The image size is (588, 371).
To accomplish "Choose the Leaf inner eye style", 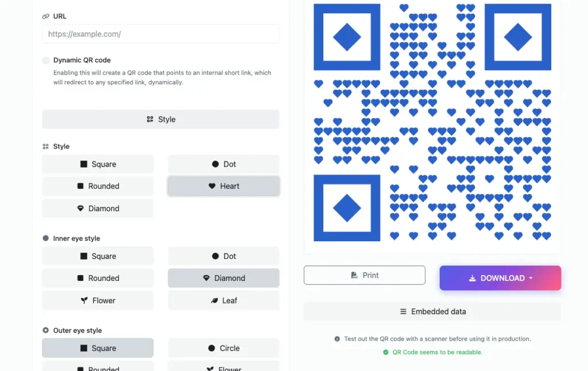I will [223, 300].
